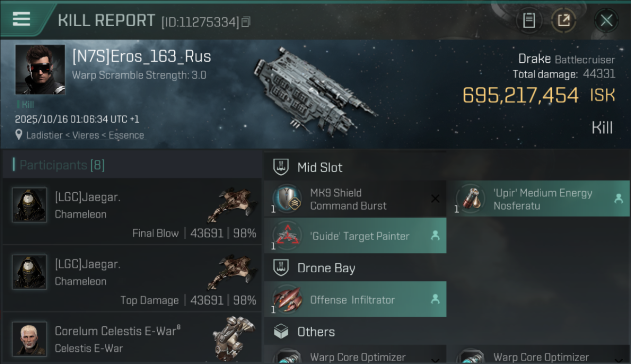Click the MK9 Shield Command Burst icon
This screenshot has height=364, width=631.
(286, 199)
